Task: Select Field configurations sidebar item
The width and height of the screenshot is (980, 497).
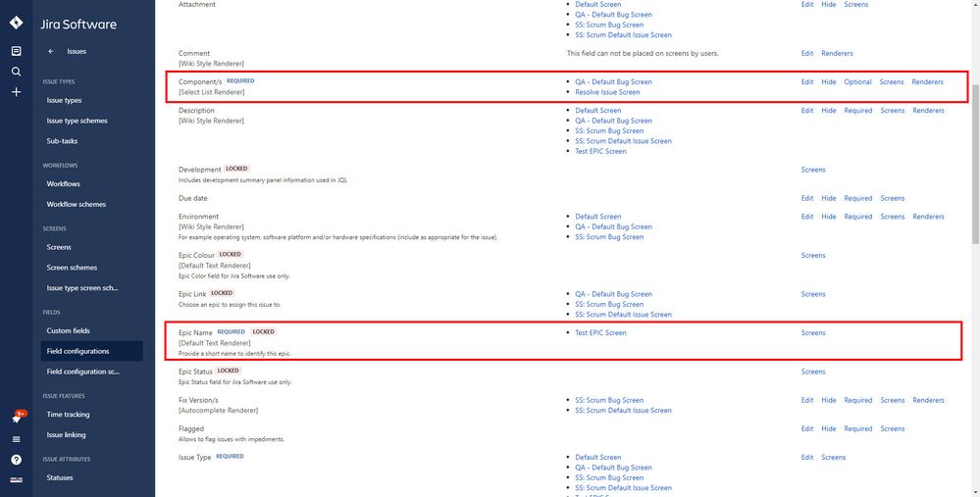Action: (x=91, y=351)
